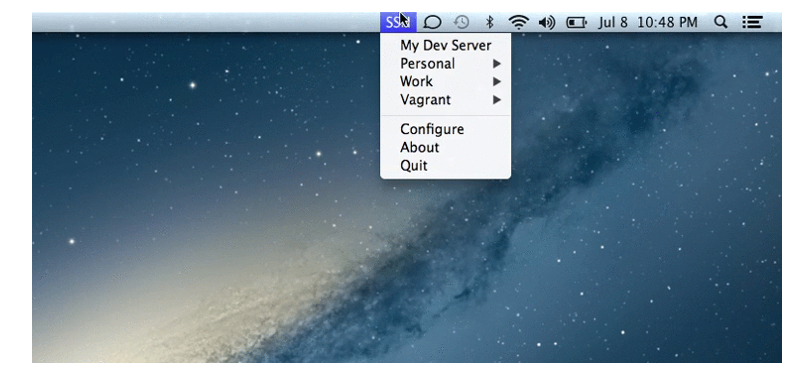Open Spotlight search magnifier icon
This screenshot has height=374, width=801.
click(x=720, y=22)
